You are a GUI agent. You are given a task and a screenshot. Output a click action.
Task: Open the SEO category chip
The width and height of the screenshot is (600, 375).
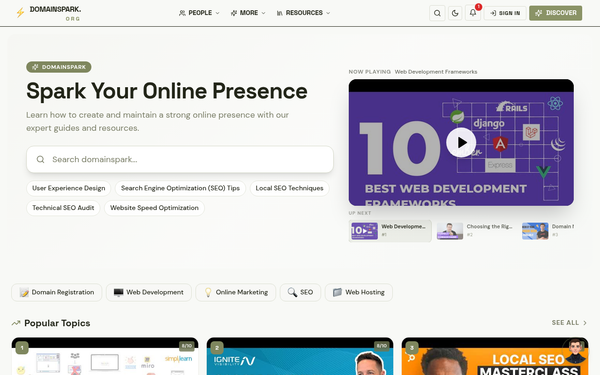point(300,292)
